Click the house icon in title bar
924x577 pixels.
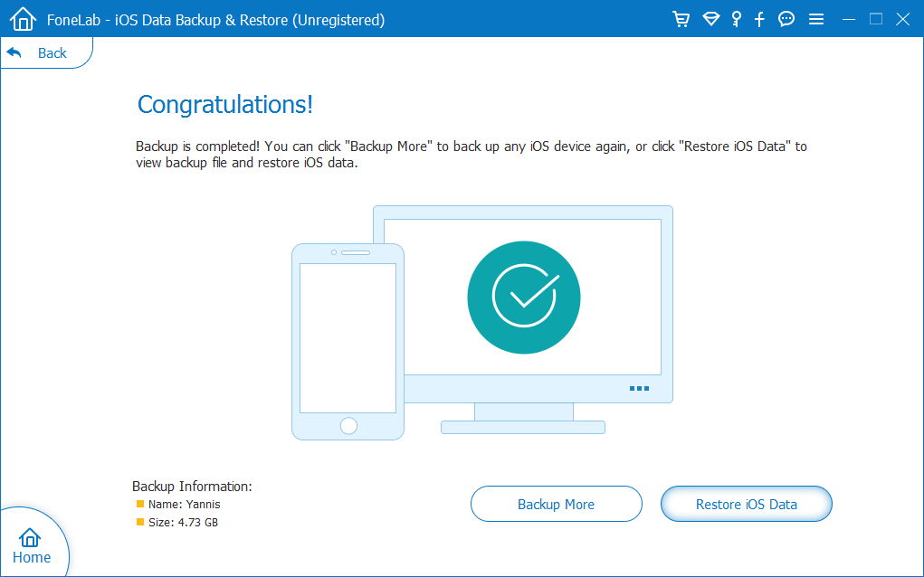(22, 19)
